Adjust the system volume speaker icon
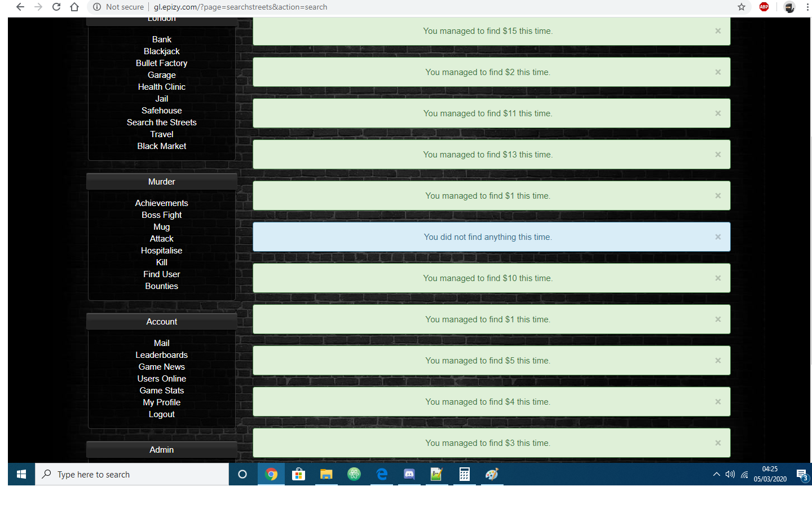 coord(730,474)
